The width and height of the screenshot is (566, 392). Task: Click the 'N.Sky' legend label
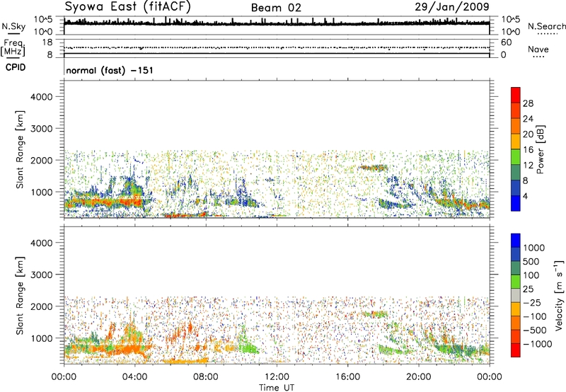[13, 26]
